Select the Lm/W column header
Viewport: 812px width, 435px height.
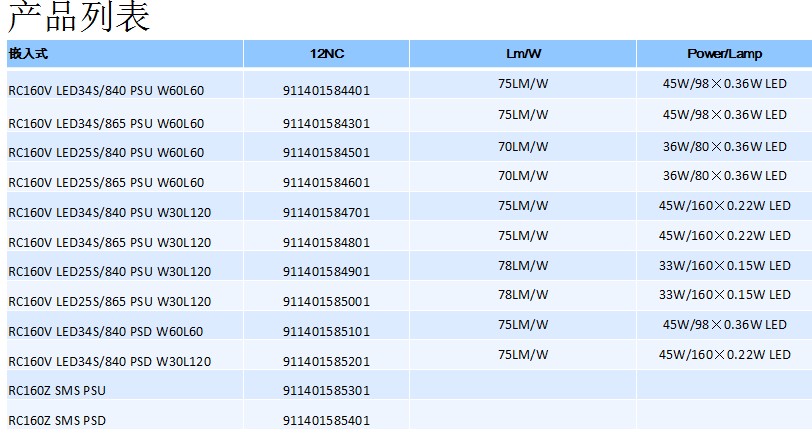click(523, 53)
